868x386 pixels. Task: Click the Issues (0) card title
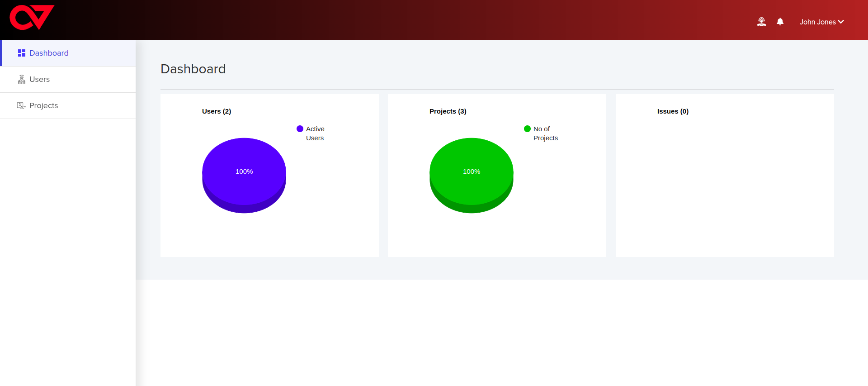coord(673,111)
